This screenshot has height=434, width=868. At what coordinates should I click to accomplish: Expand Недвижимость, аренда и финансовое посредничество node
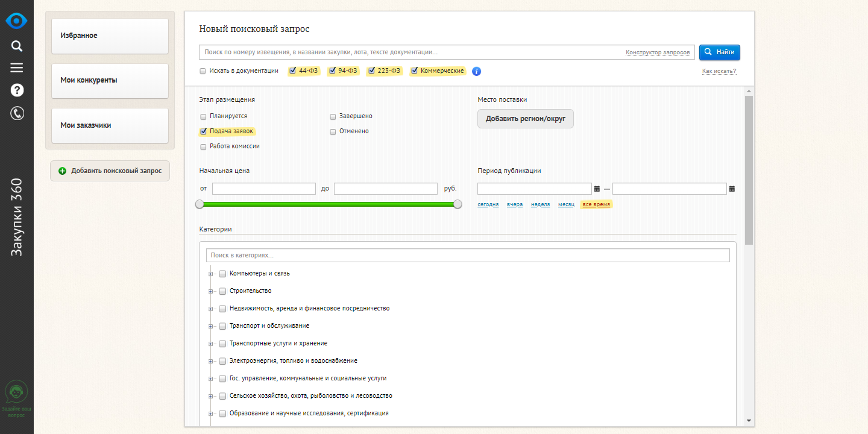[211, 309]
